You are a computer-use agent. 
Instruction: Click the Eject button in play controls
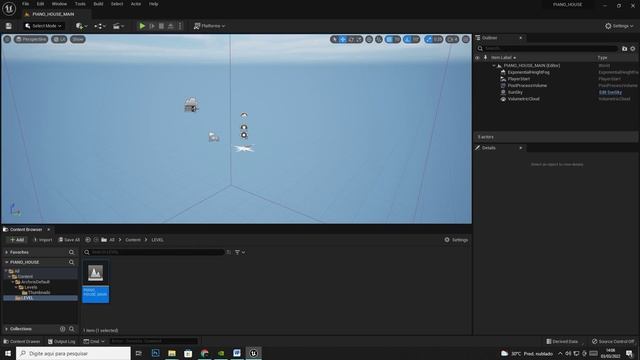point(171,26)
